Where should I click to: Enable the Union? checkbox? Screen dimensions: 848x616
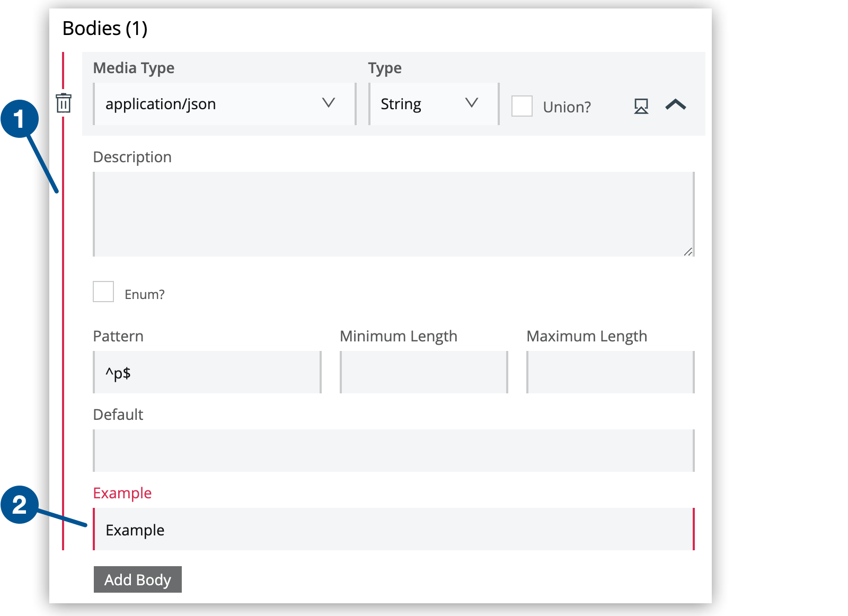click(522, 106)
